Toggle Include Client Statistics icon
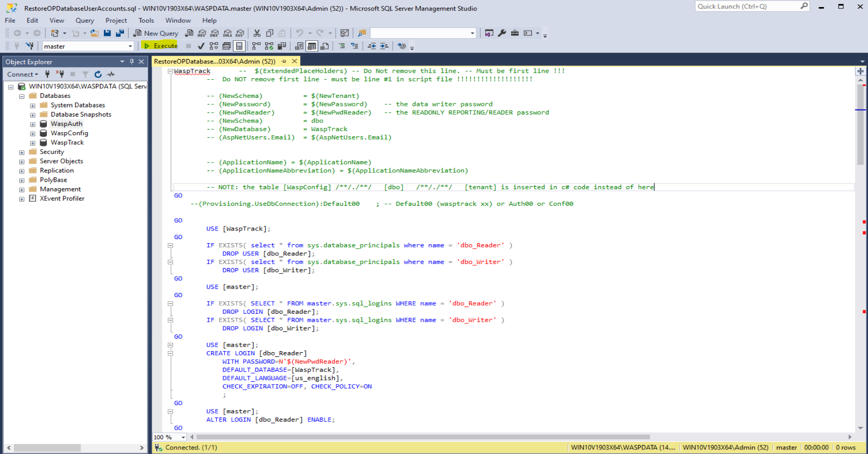868x454 pixels. point(281,46)
